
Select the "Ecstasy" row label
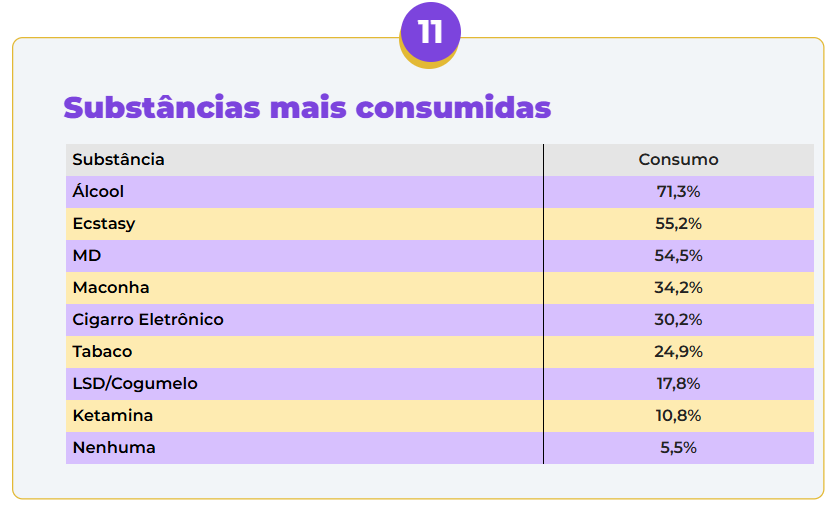103,224
